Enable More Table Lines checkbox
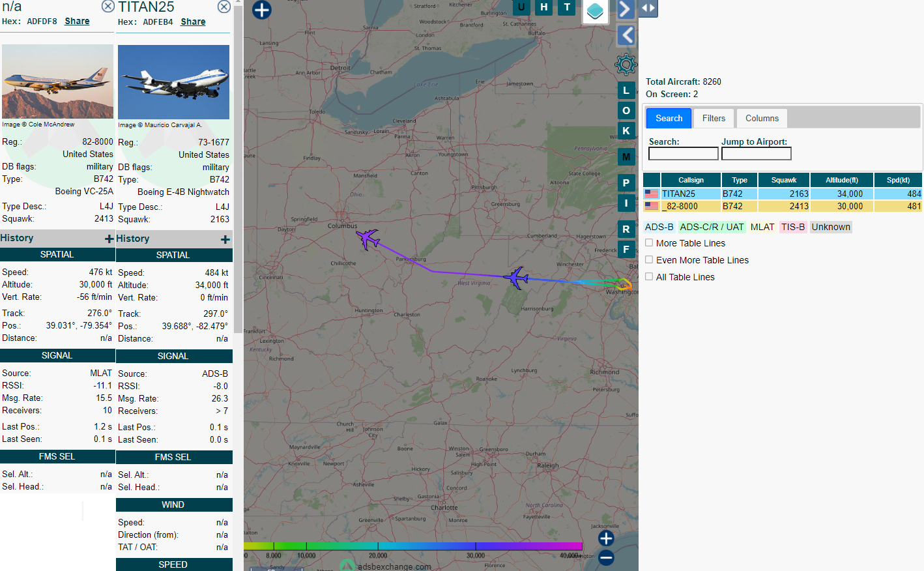This screenshot has height=571, width=924. coord(649,242)
